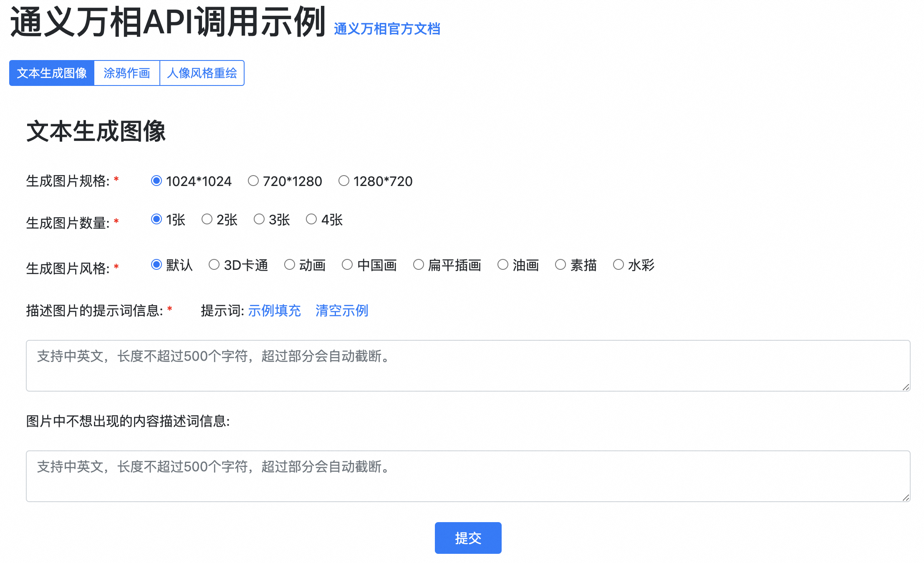Select the 扁平插画 style radio
The height and width of the screenshot is (563, 924).
point(419,264)
